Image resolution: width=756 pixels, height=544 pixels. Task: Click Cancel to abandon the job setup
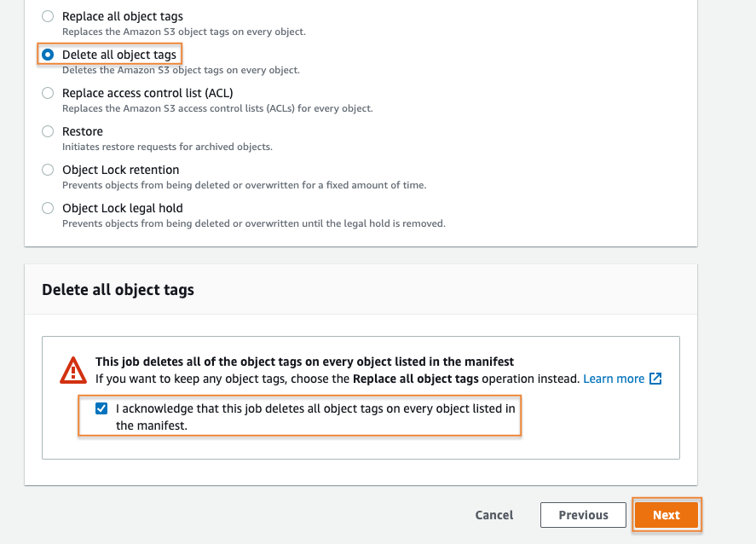pyautogui.click(x=493, y=515)
